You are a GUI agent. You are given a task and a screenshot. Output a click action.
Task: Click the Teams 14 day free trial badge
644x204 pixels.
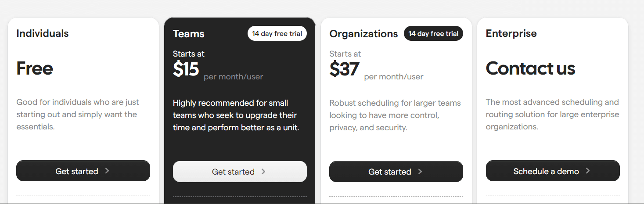[277, 34]
